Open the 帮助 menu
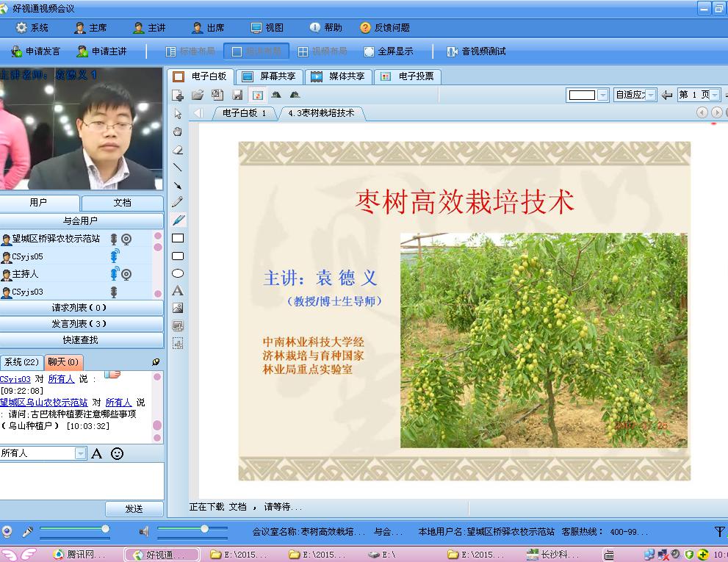Viewport: 728px width, 562px height. (x=325, y=28)
